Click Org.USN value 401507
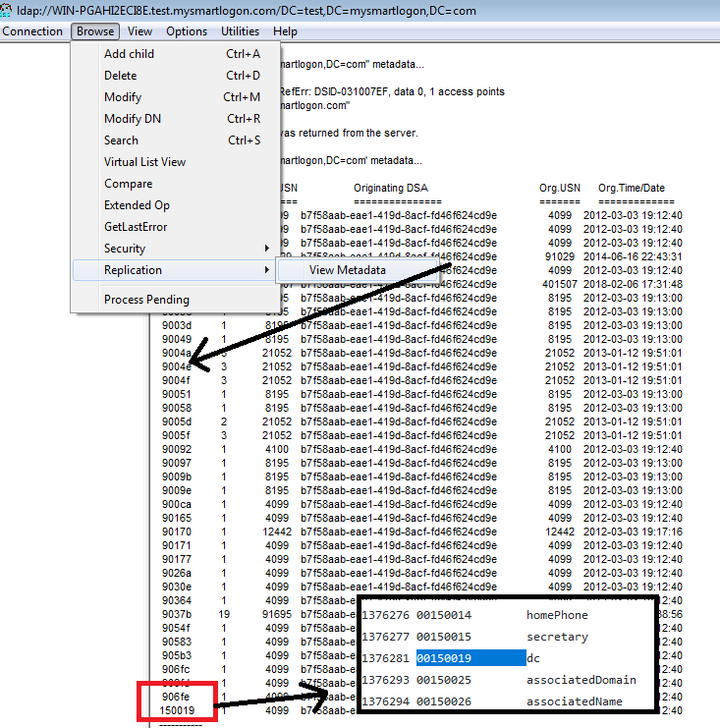Viewport: 720px width, 728px height. [x=559, y=284]
